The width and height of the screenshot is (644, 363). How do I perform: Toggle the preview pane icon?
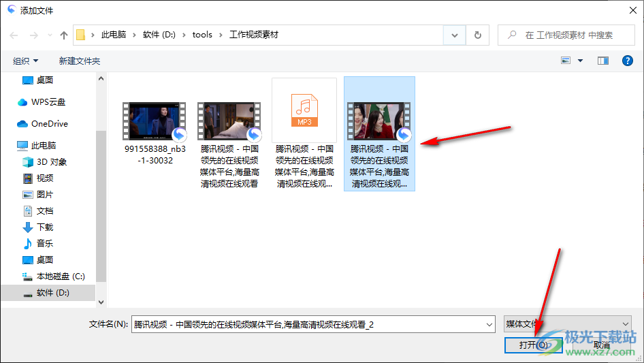(x=603, y=61)
